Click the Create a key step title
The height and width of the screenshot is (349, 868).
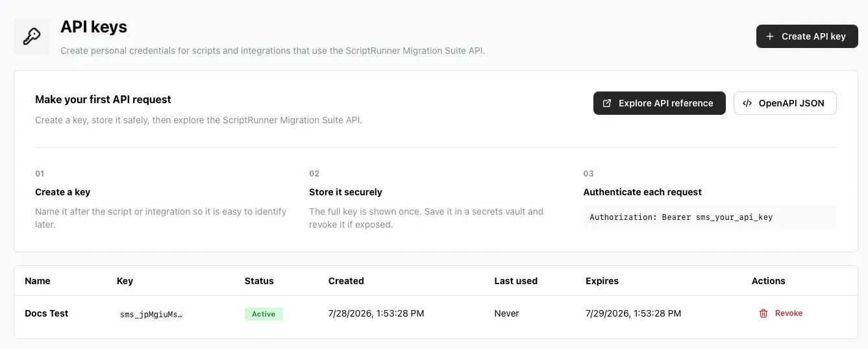click(x=62, y=192)
